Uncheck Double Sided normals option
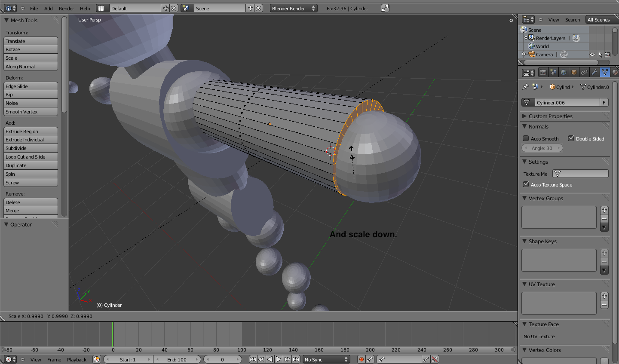This screenshot has height=364, width=619. [x=571, y=138]
